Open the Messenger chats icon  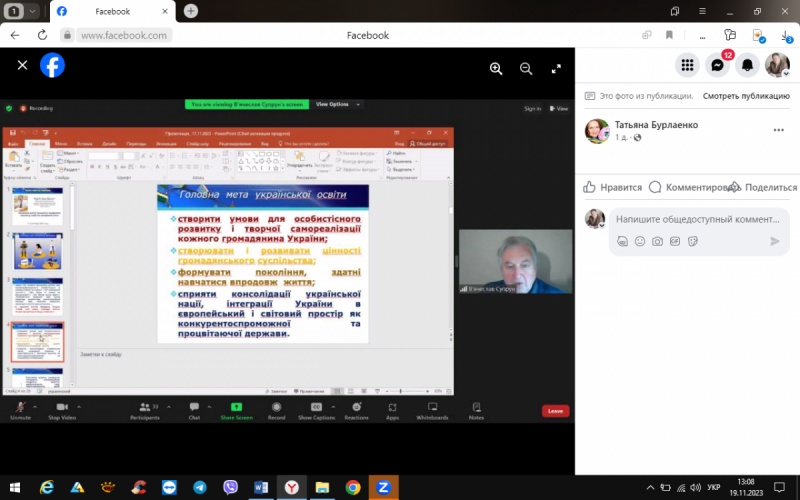[717, 65]
